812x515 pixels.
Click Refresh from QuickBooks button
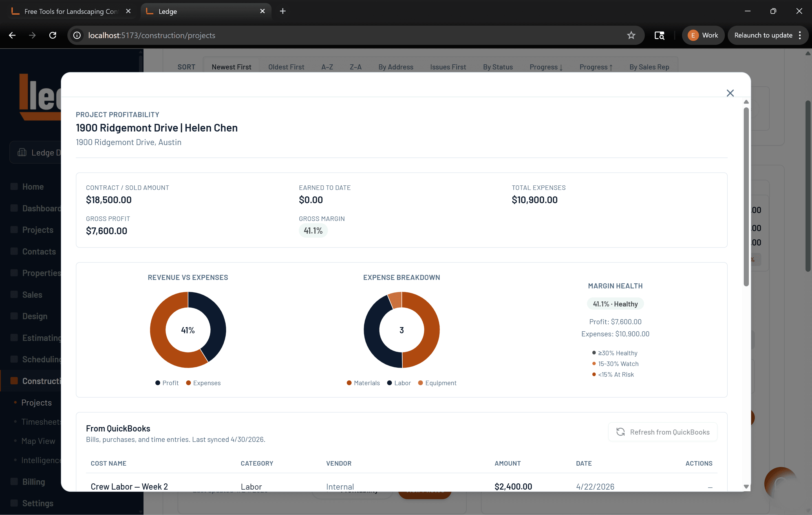[x=663, y=432]
